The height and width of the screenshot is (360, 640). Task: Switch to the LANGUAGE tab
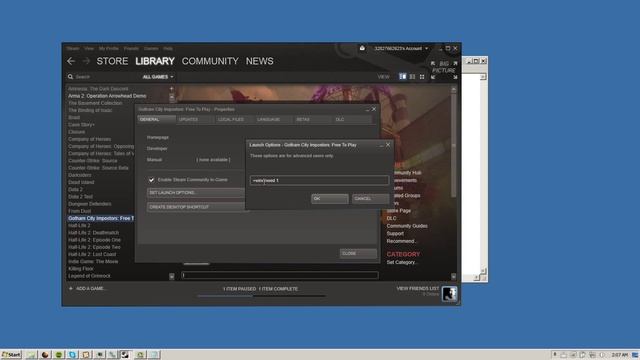tap(274, 120)
